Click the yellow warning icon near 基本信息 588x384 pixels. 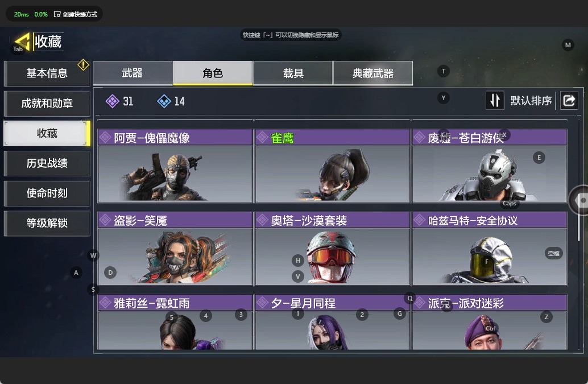click(83, 65)
